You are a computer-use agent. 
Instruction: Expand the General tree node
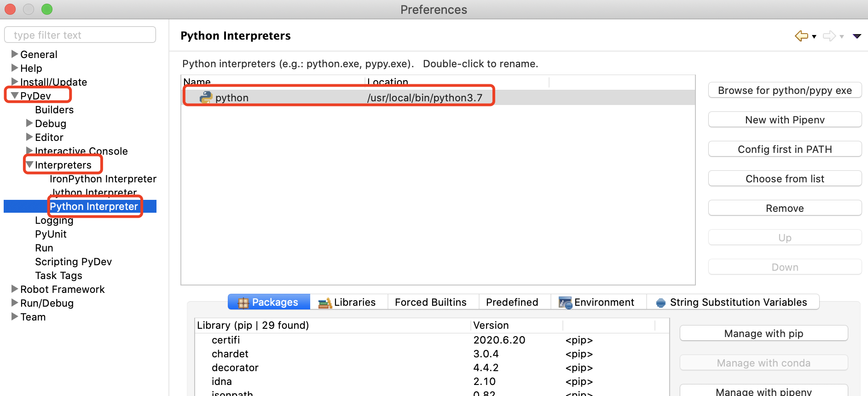click(15, 54)
